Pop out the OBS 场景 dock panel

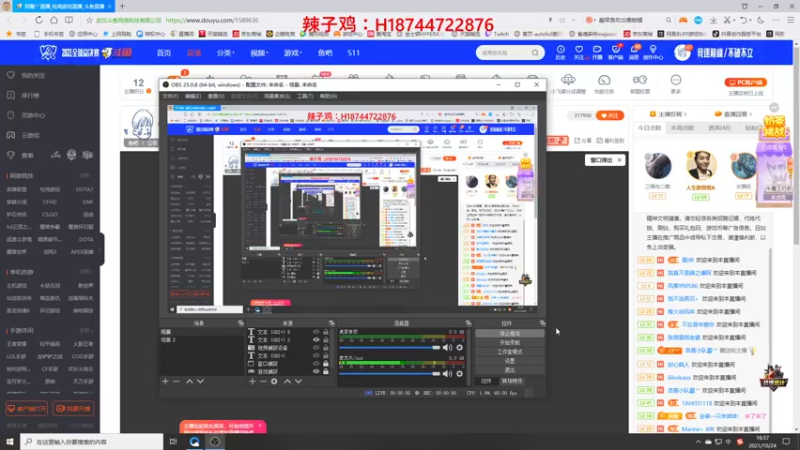[241, 323]
